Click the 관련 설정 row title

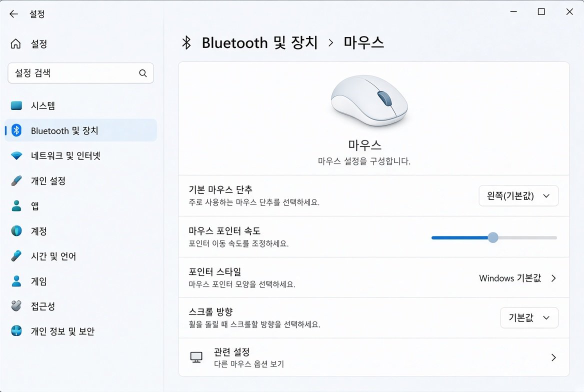coord(231,352)
